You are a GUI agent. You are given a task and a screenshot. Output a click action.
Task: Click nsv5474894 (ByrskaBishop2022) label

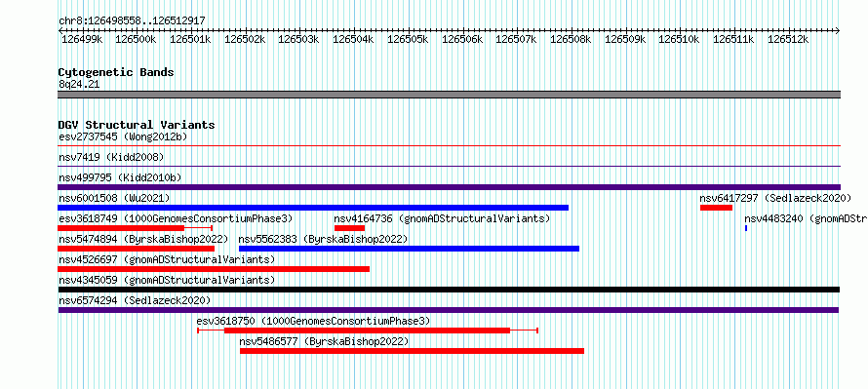coord(143,239)
